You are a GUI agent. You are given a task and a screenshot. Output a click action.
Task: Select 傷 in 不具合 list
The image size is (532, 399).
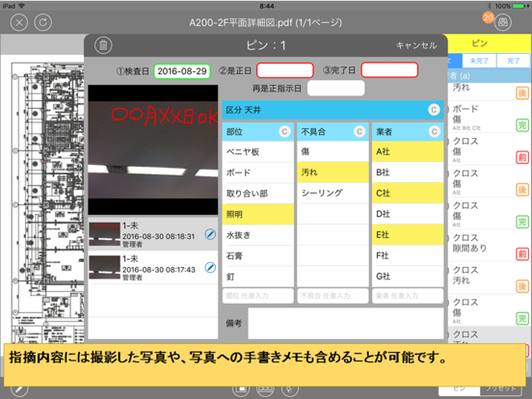[332, 151]
